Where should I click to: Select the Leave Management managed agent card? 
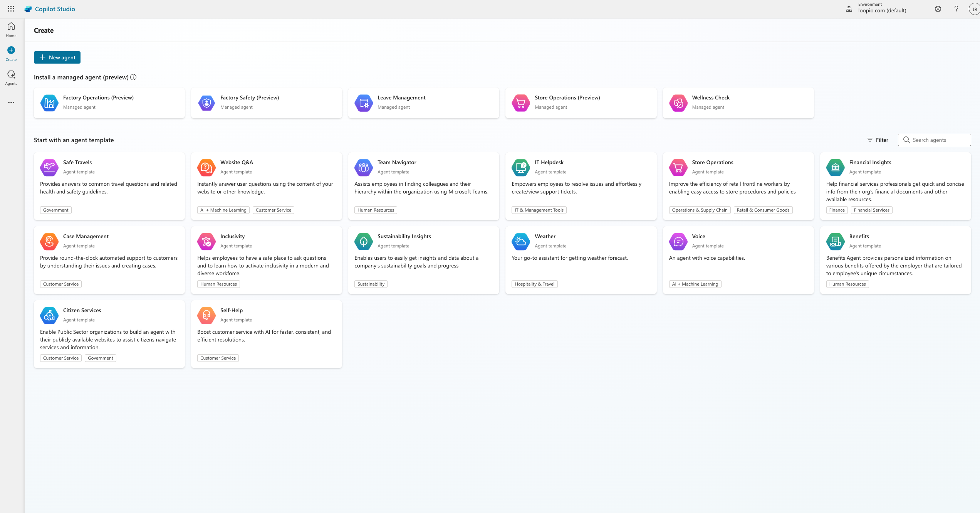pyautogui.click(x=423, y=103)
